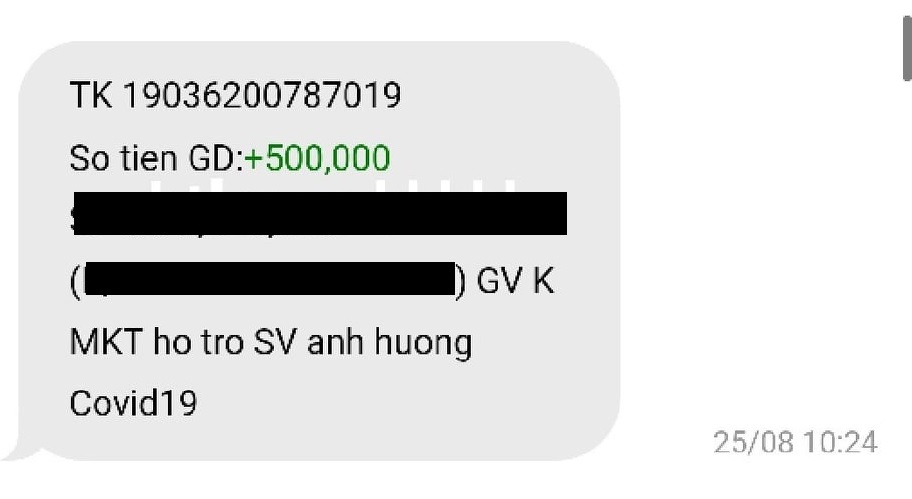Click the closing parenthesis before GV
This screenshot has height=499, width=912.
coord(461,281)
